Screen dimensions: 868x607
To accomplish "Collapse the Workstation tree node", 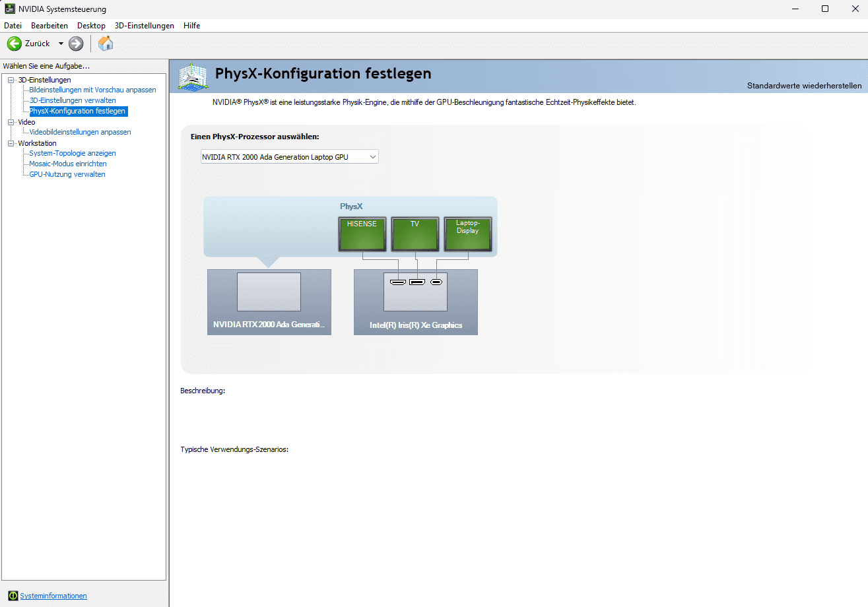I will click(x=11, y=143).
